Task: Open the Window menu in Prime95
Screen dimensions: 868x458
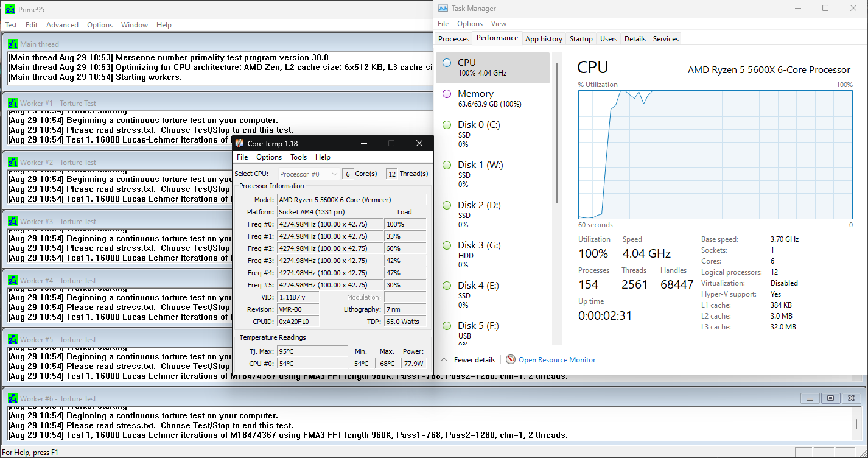Action: (135, 25)
